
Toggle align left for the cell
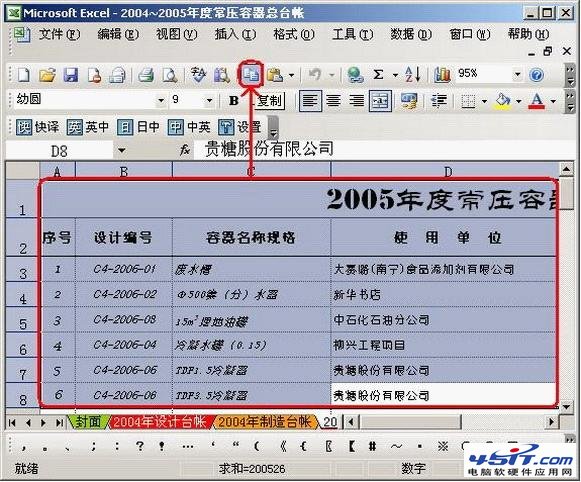point(310,101)
